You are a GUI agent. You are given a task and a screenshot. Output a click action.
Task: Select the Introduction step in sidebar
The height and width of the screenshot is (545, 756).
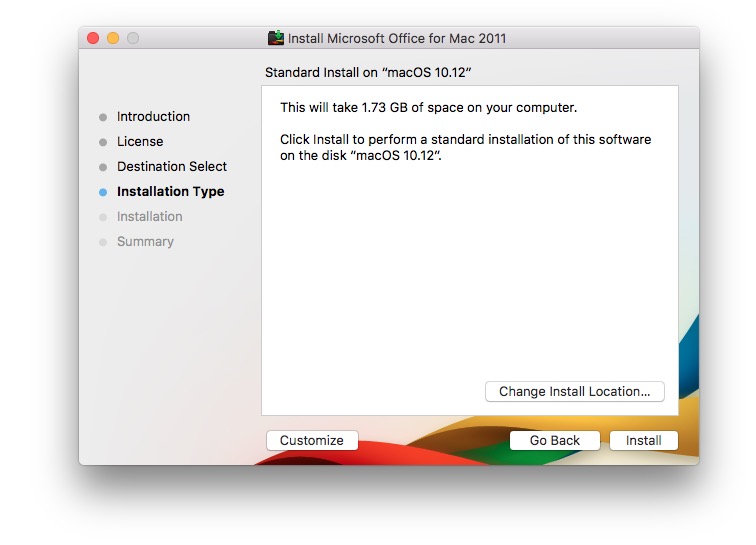click(x=153, y=116)
